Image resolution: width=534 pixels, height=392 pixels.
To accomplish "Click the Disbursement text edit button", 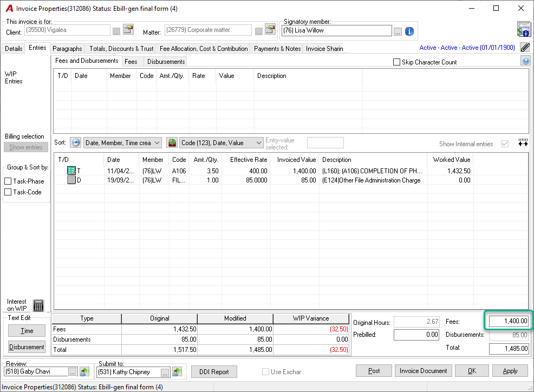I will point(27,347).
